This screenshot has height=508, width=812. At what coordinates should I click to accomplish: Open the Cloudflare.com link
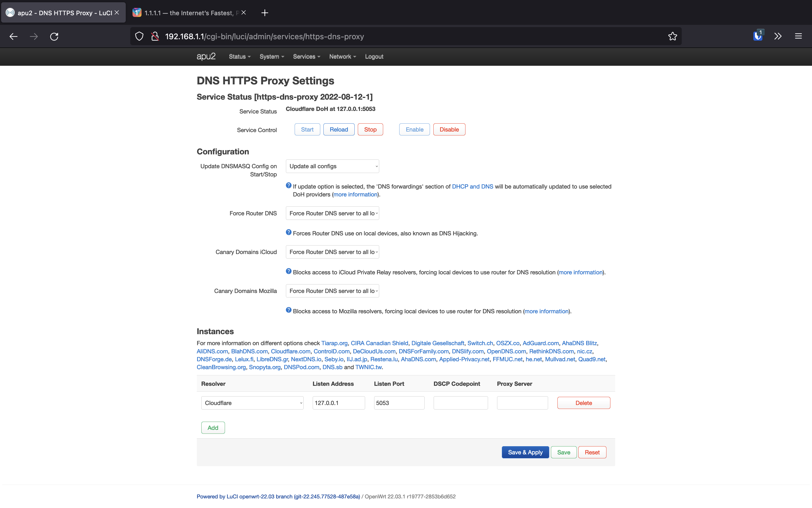click(291, 351)
